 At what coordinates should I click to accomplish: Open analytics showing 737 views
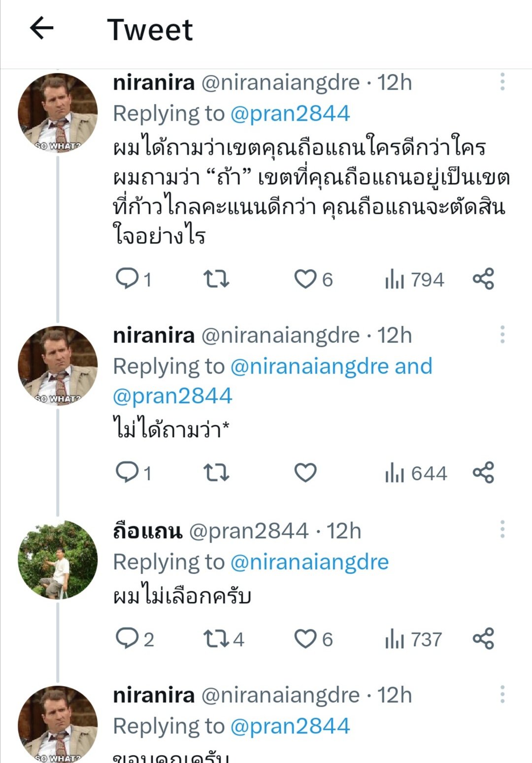414,639
